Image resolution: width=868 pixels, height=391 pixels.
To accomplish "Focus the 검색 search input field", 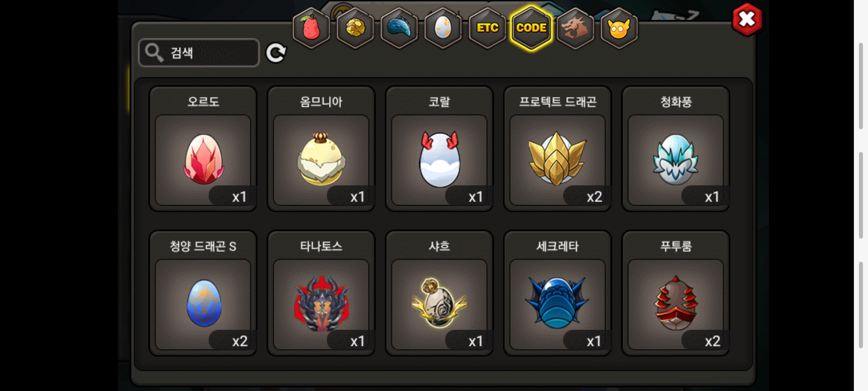I will point(199,53).
